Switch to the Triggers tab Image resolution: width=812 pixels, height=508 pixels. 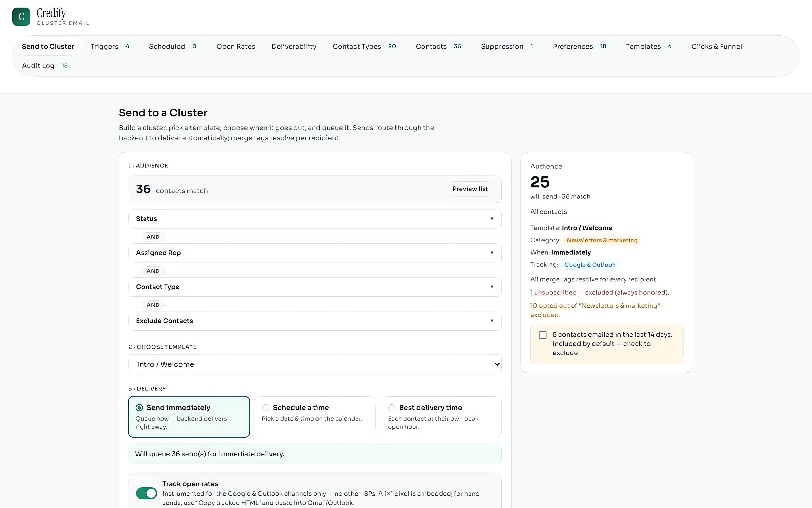point(110,46)
